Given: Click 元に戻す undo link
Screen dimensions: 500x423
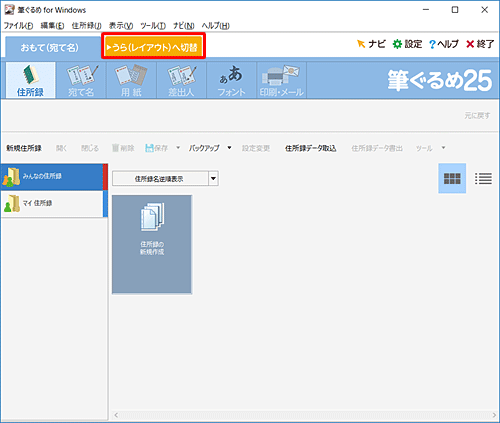Looking at the screenshot, I should [477, 116].
